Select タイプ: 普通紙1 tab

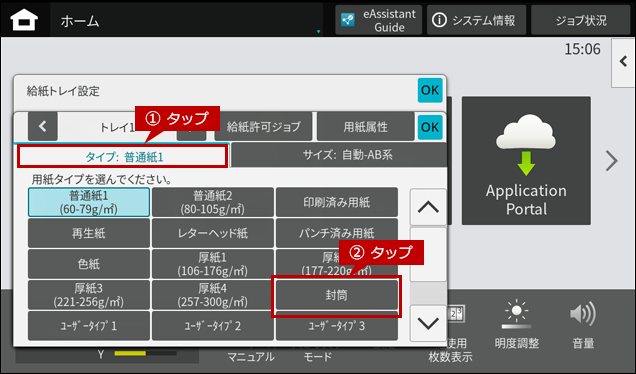122,157
